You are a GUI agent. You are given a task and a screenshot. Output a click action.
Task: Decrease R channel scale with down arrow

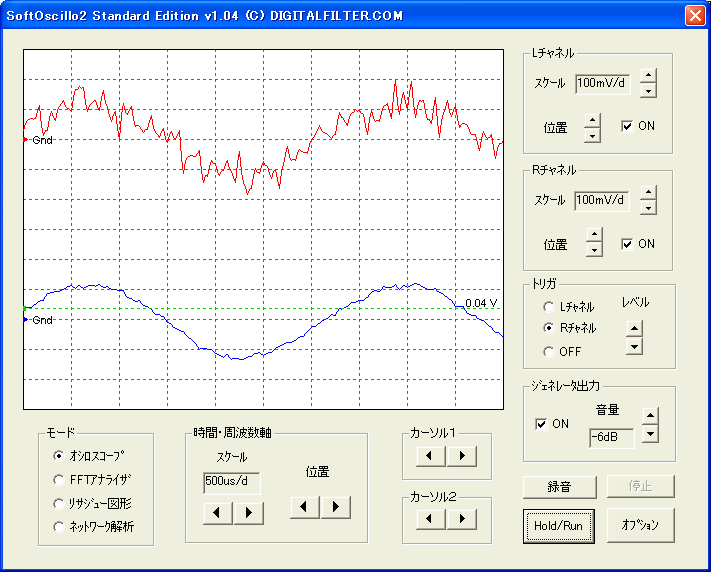click(x=648, y=207)
